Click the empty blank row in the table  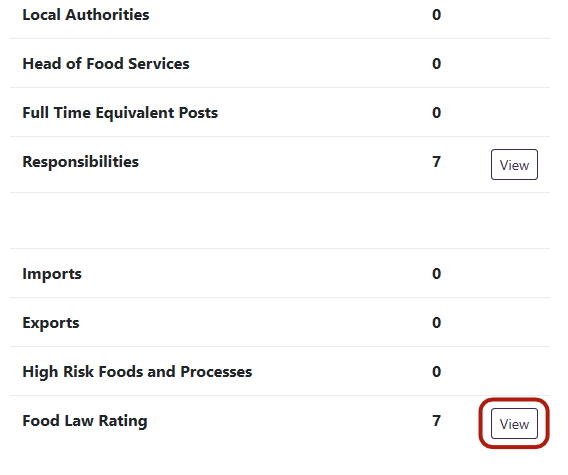tap(280, 220)
